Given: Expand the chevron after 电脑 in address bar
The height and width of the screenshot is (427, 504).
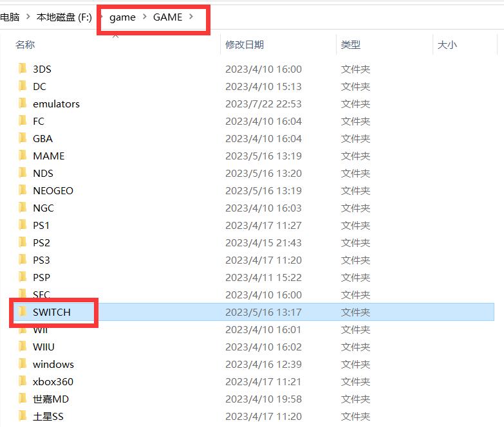Looking at the screenshot, I should pyautogui.click(x=28, y=17).
